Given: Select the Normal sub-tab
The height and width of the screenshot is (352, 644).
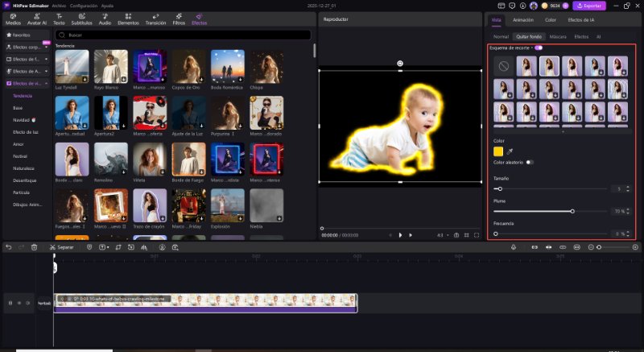Looking at the screenshot, I should tap(501, 36).
